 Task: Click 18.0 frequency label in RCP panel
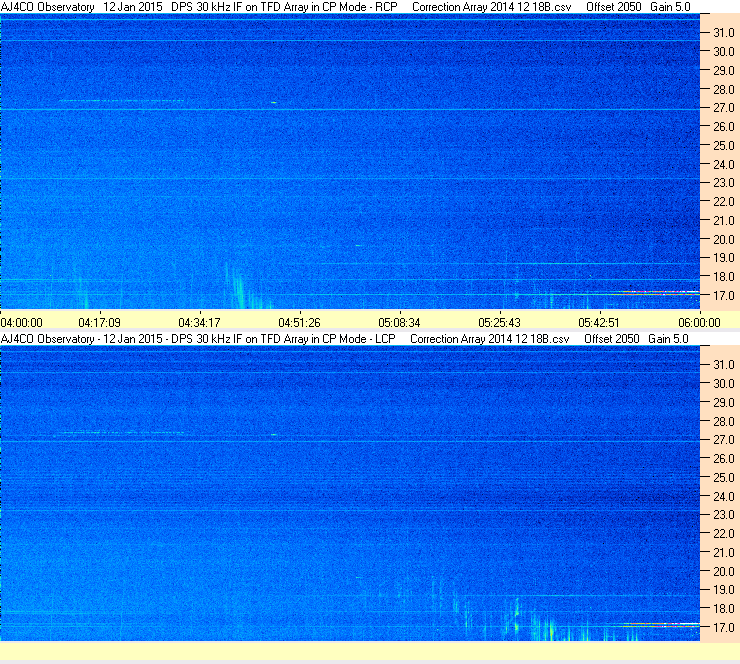coord(723,277)
